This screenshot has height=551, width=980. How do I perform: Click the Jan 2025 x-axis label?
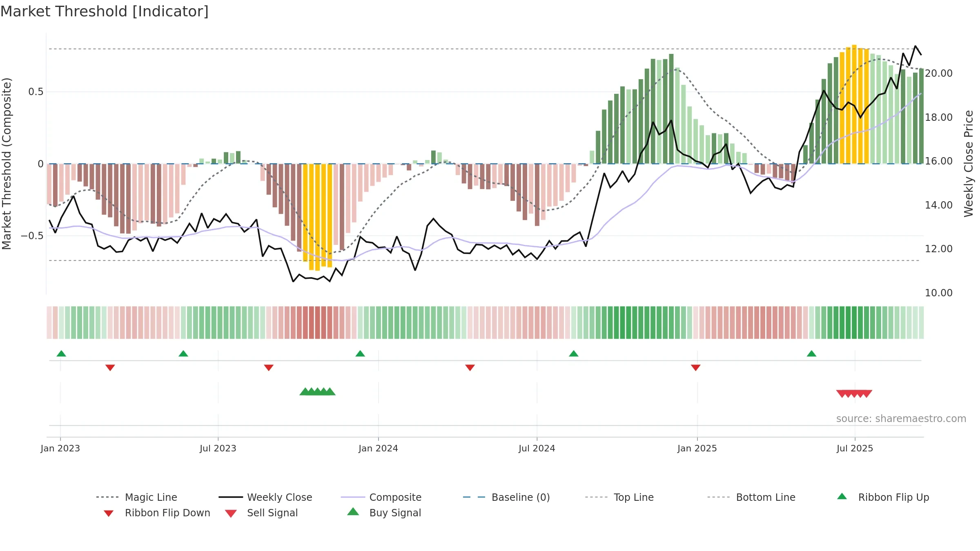click(x=697, y=448)
